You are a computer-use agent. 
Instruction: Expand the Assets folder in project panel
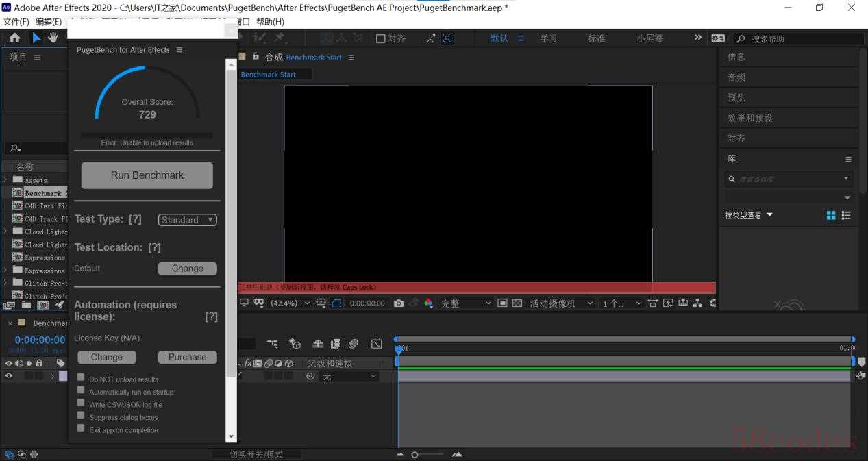pyautogui.click(x=5, y=179)
